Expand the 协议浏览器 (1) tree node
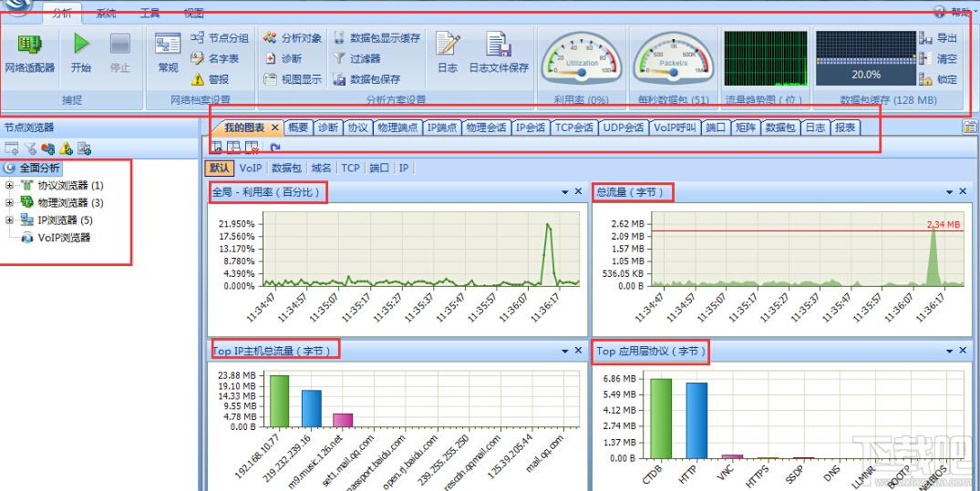This screenshot has width=980, height=491. pos(9,186)
